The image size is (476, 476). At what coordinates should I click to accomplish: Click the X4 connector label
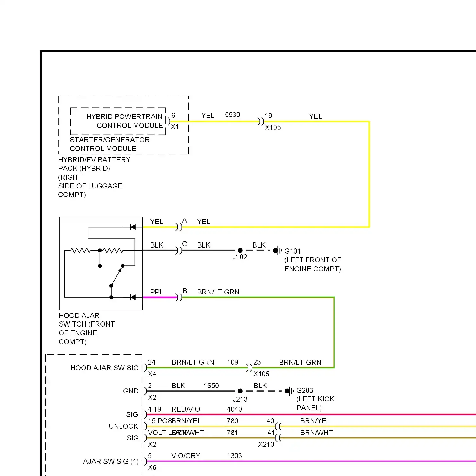[152, 374]
